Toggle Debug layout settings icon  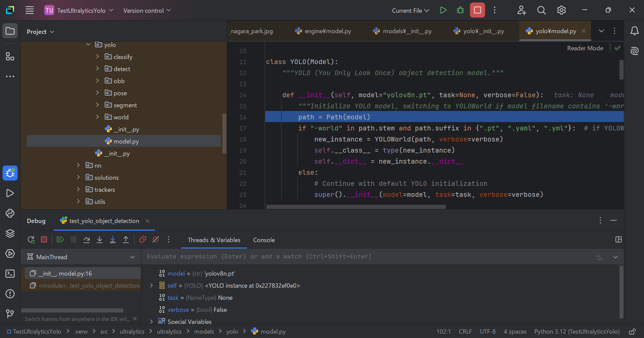(619, 239)
